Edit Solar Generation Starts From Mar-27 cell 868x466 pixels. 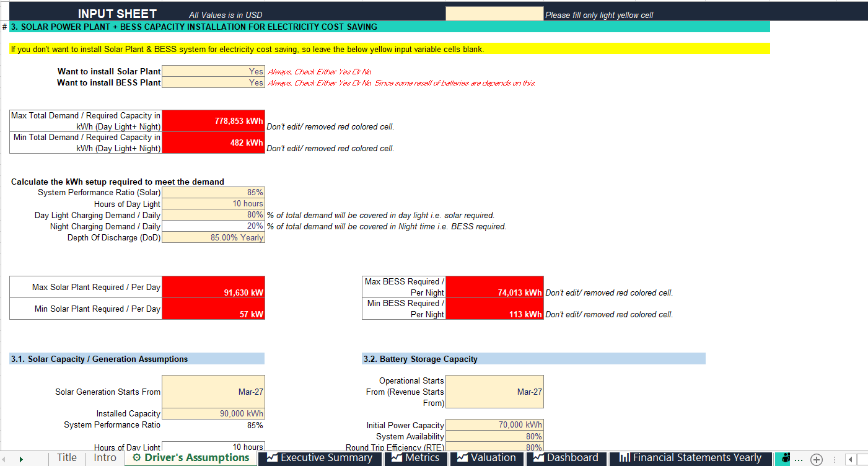coord(213,392)
